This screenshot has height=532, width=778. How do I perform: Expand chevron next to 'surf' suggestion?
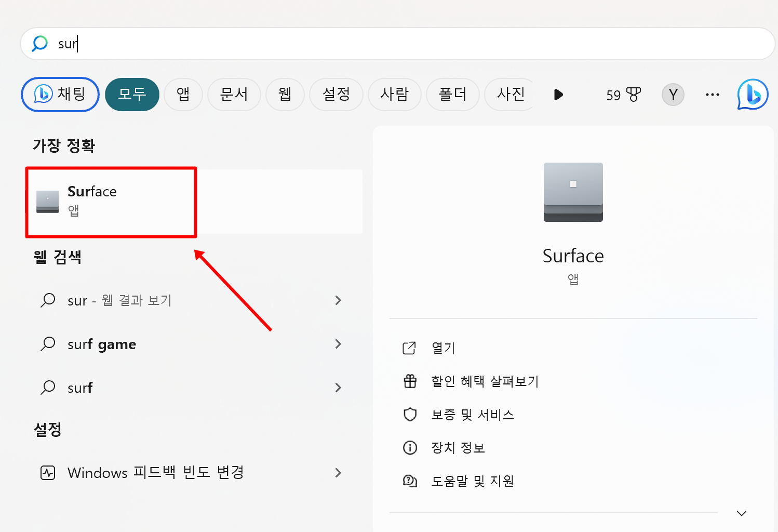(338, 388)
